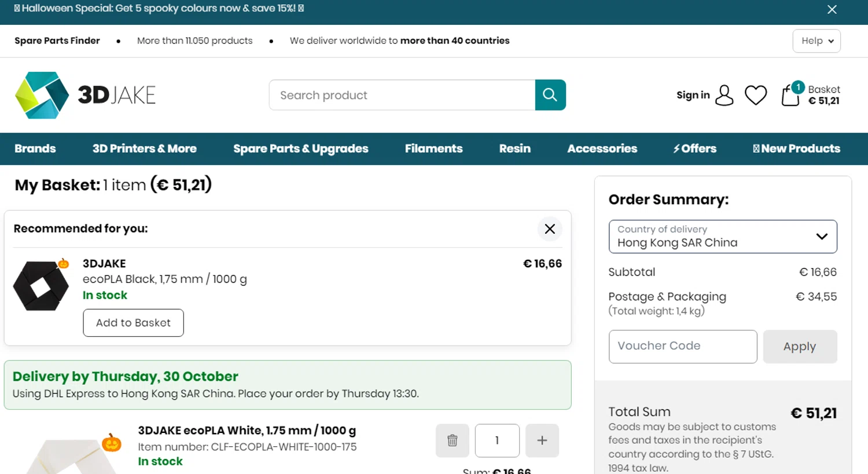Open the wishlist heart icon
Viewport: 868px width, 474px height.
(756, 95)
